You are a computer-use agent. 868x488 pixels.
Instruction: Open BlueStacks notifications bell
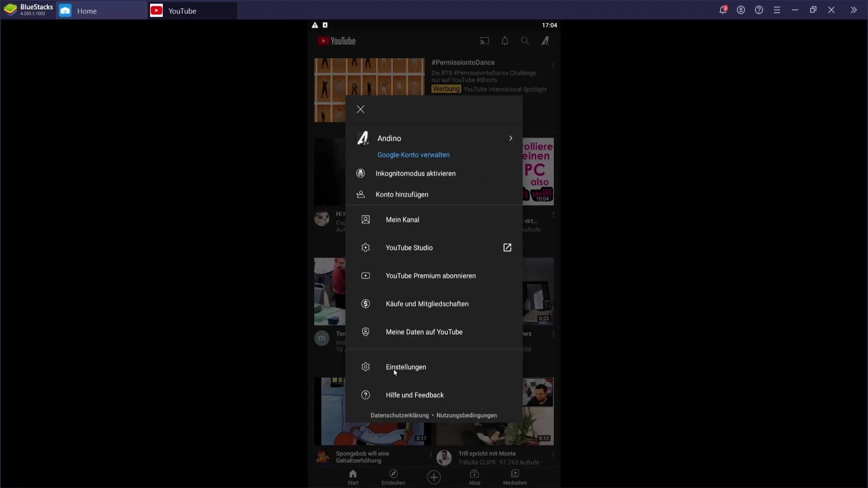(x=723, y=10)
